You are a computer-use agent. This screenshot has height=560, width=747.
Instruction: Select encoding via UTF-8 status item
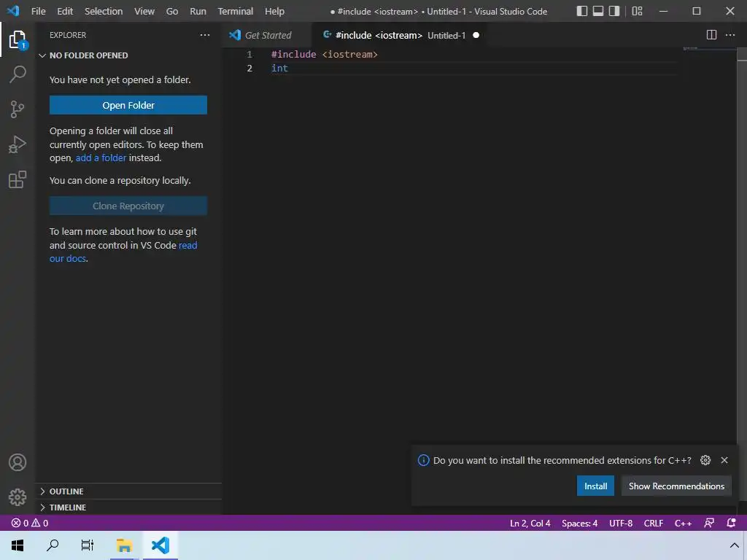pos(621,523)
